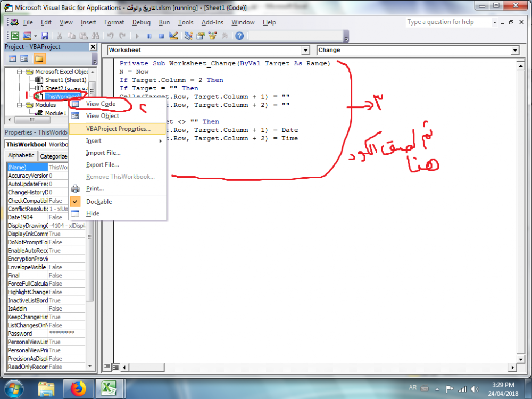
Task: Open Toolbox toolbar icon
Action: pos(225,36)
